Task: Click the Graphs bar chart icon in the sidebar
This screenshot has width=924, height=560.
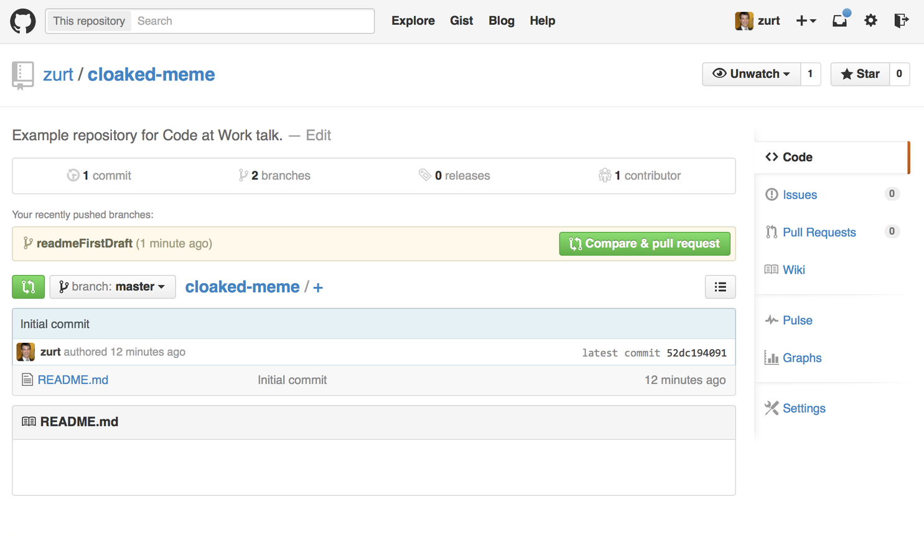Action: click(772, 358)
